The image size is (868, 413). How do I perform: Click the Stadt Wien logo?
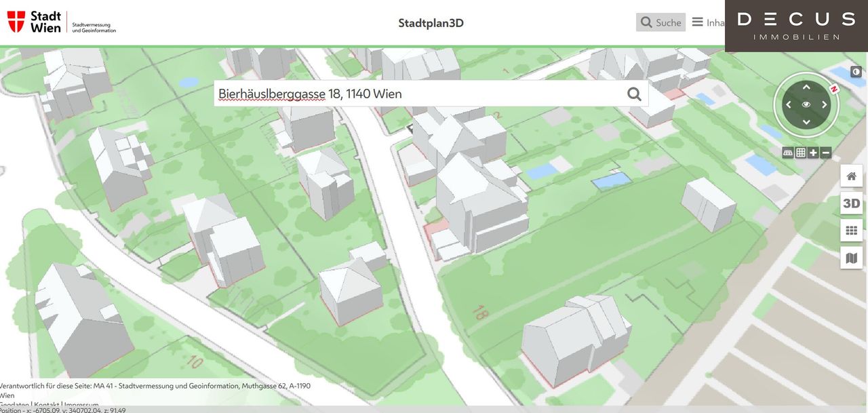[x=35, y=22]
